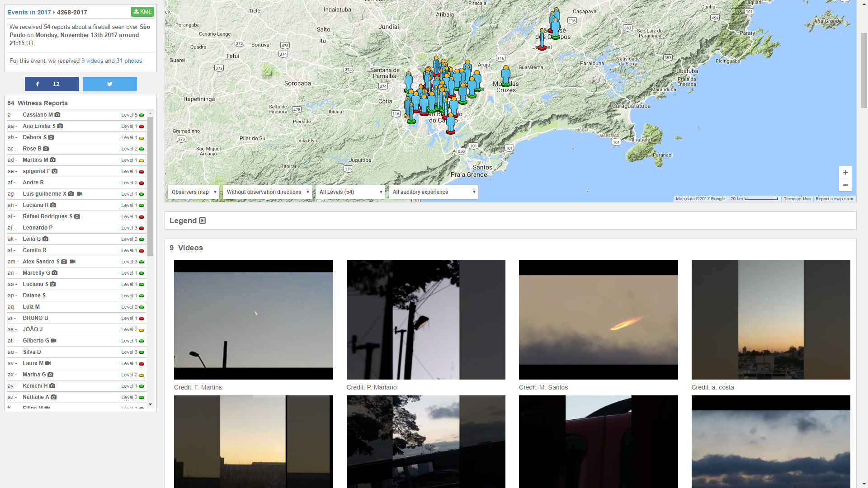Zoom out on the map

[845, 185]
